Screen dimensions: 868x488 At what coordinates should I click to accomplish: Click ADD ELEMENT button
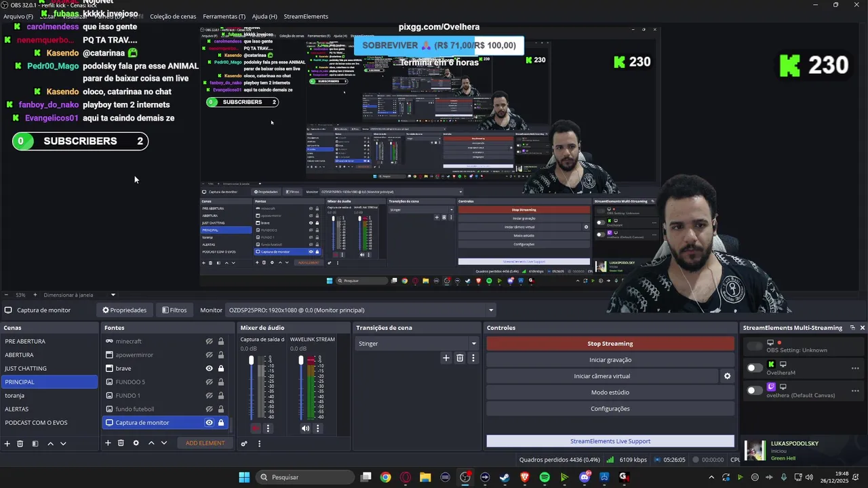point(205,443)
